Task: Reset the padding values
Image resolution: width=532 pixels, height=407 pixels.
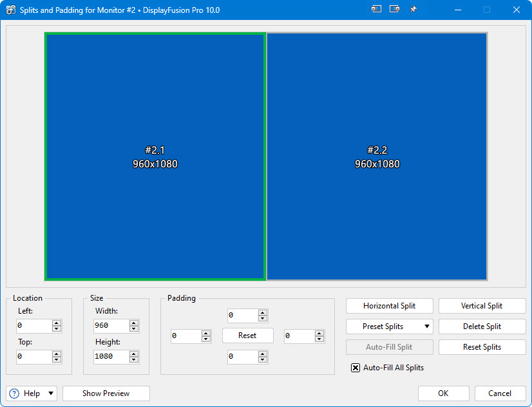Action: (x=247, y=336)
